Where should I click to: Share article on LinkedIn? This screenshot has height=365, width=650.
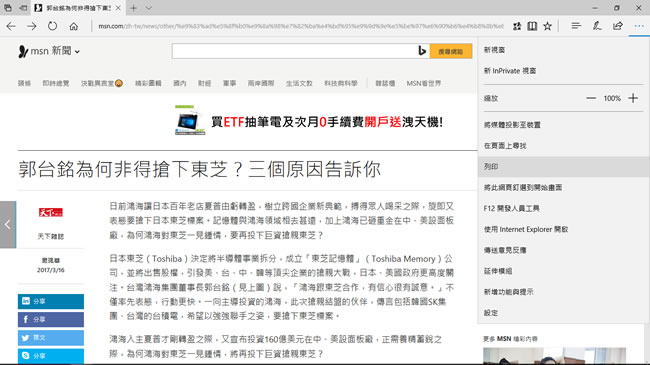[x=51, y=302]
